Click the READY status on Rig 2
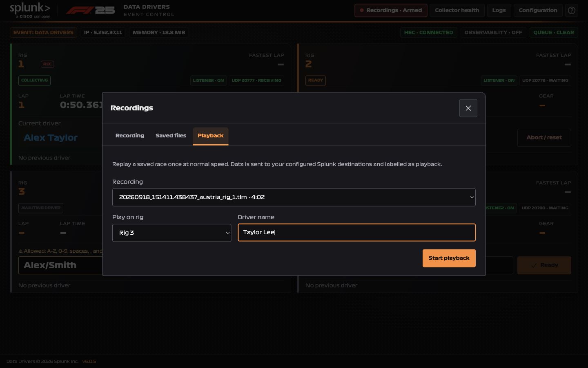Screen dimensions: 588x368 point(315,81)
